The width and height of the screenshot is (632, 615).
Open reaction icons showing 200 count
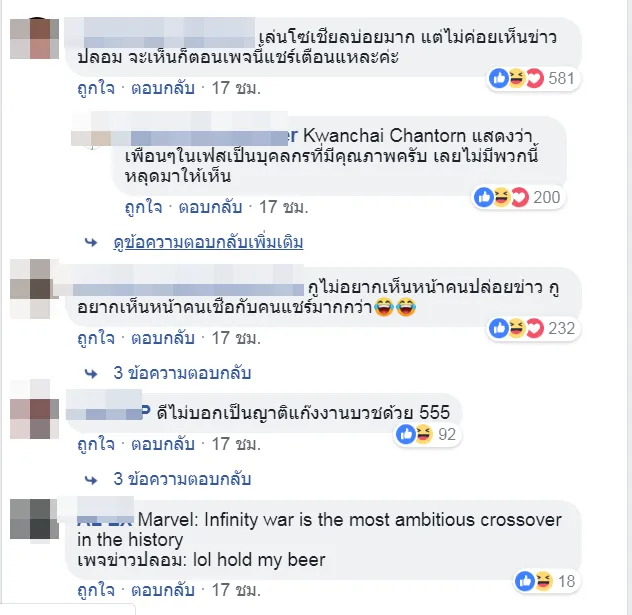[x=518, y=197]
